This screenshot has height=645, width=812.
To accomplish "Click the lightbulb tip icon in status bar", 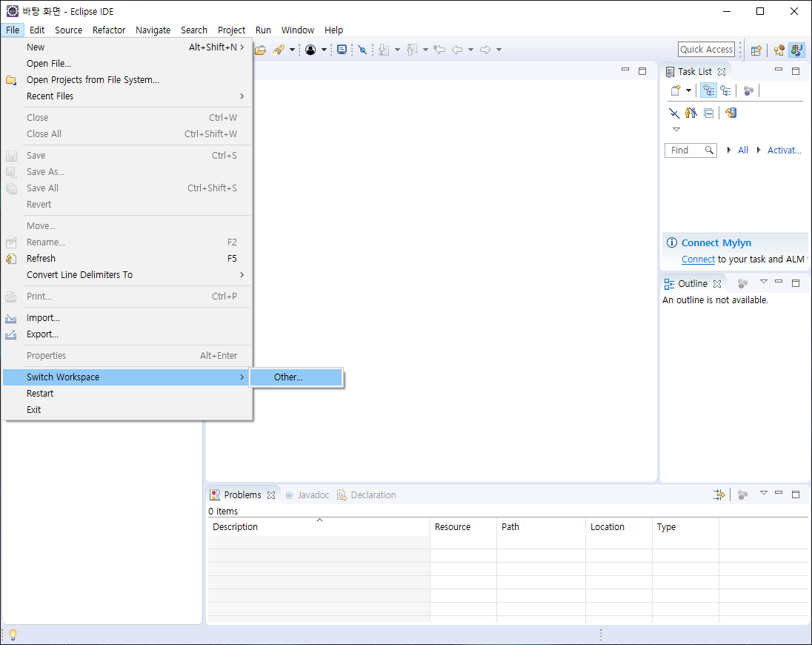I will (13, 635).
